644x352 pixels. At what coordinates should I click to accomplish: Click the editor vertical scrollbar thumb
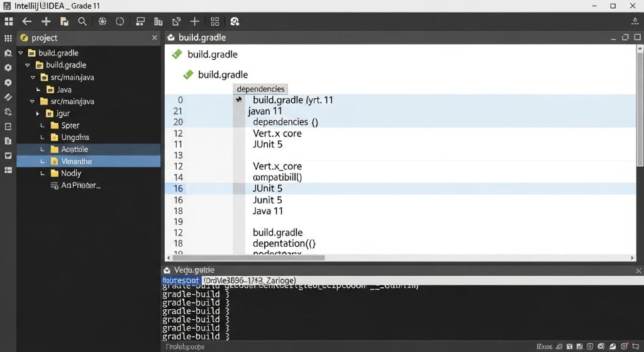pos(640,110)
